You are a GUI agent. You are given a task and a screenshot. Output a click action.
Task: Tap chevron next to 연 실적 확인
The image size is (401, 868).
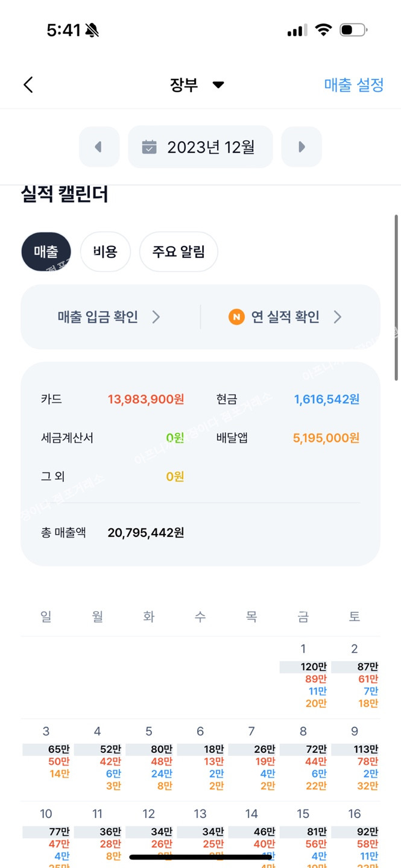pyautogui.click(x=338, y=317)
